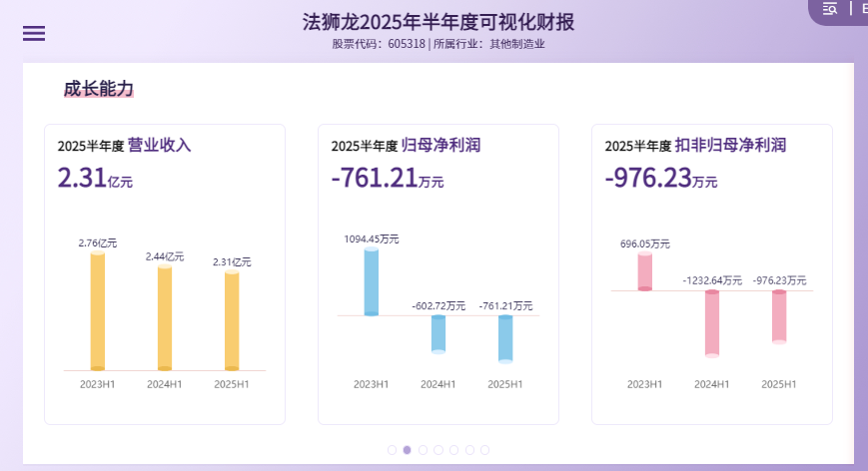868x471 pixels.
Task: Go to the sixth carousel page dot
Action: (469, 450)
